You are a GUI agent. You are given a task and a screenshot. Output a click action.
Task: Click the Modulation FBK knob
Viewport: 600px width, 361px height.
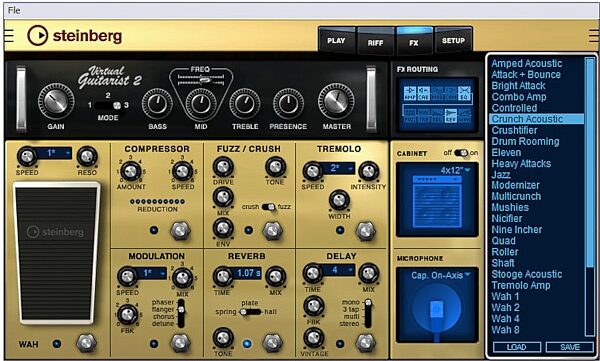(x=127, y=315)
